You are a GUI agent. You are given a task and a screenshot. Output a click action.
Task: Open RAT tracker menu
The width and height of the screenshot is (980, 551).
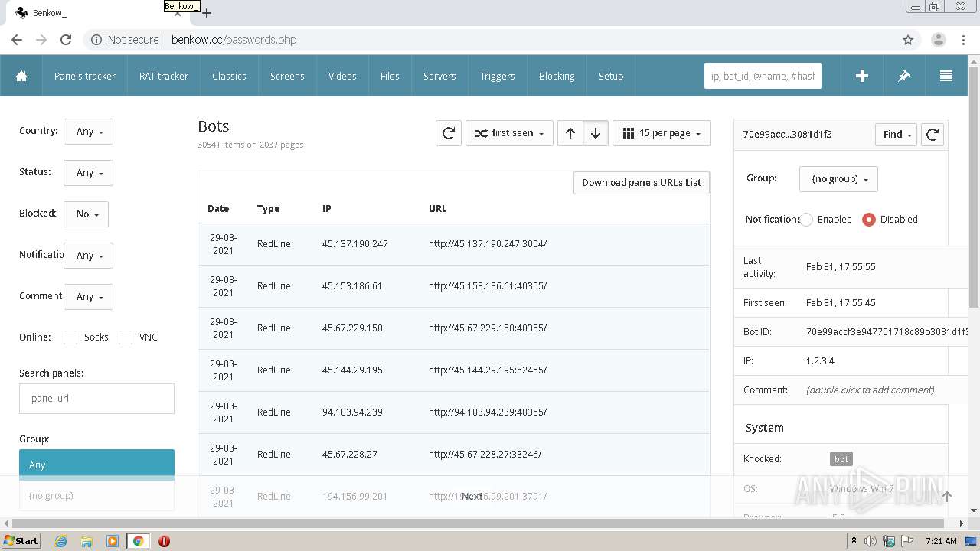[164, 76]
